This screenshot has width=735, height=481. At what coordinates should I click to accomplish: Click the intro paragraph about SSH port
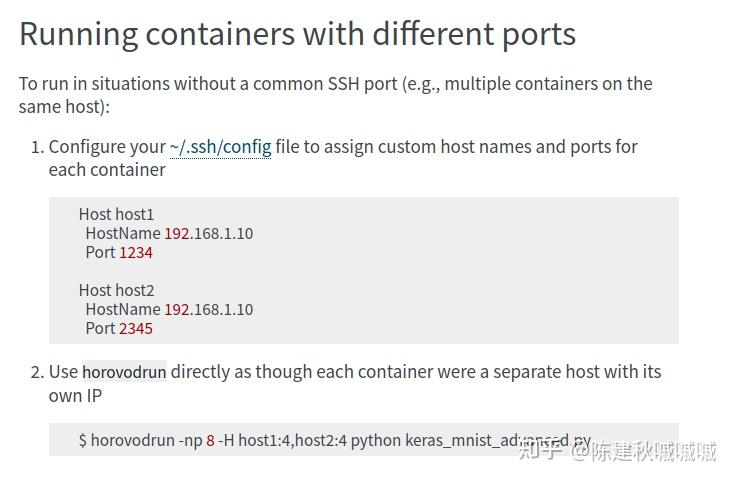click(336, 95)
